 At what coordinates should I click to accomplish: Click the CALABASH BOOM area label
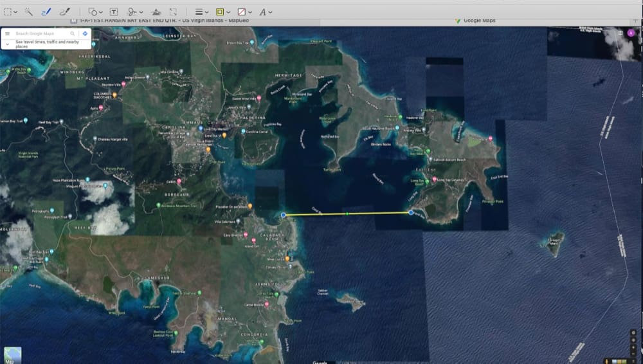[x=272, y=237]
